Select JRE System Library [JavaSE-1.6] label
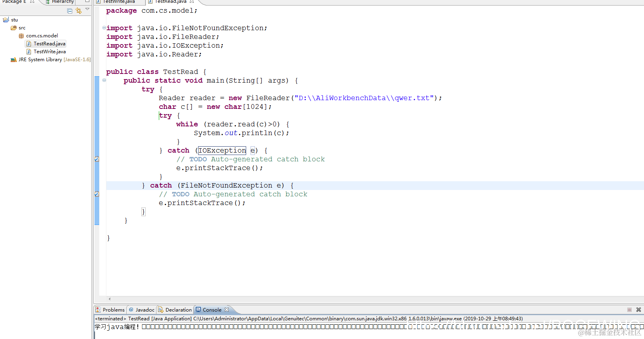Viewport: 644px width, 339px height. [55, 60]
